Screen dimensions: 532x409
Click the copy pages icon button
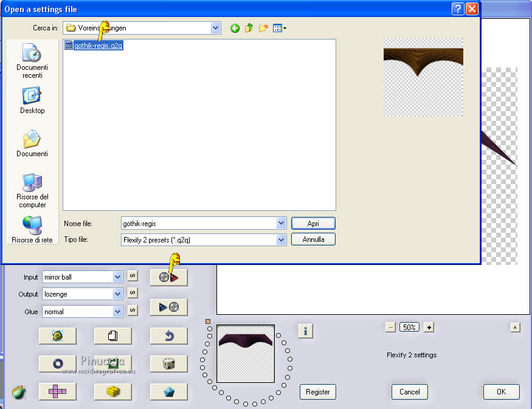(112, 335)
